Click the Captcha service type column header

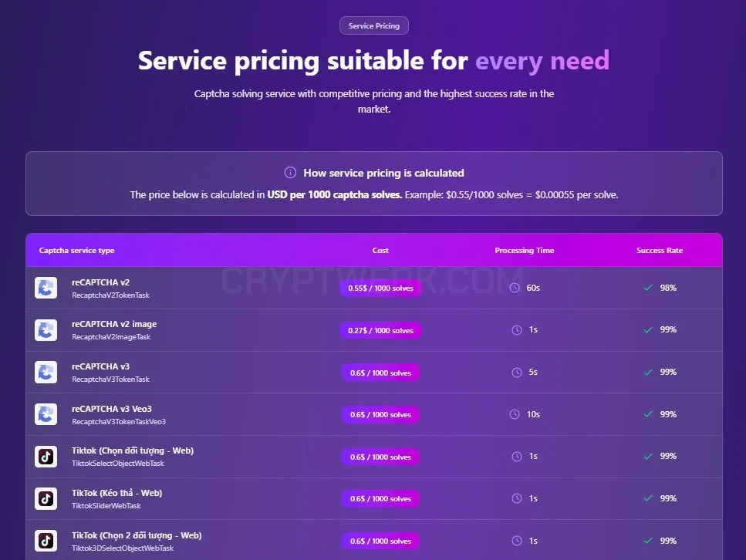coord(76,250)
